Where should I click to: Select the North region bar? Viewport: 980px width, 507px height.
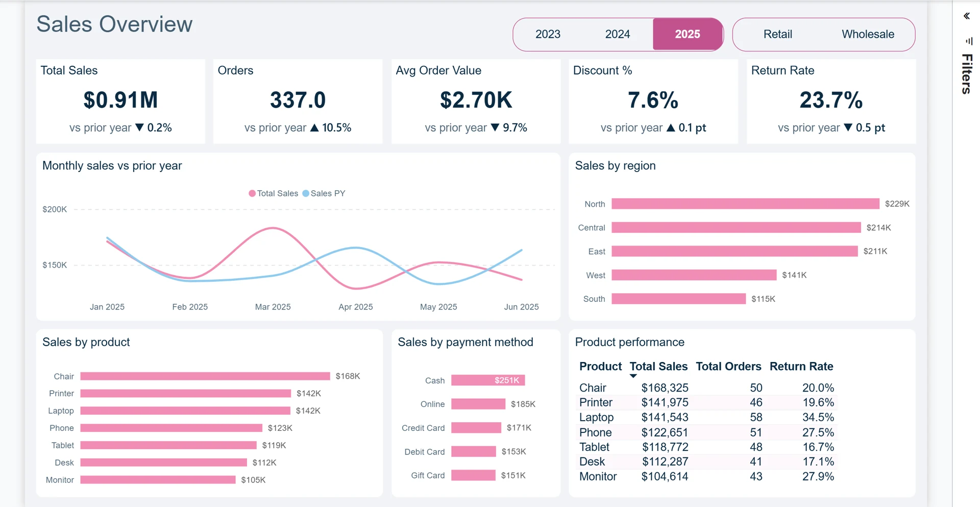point(745,204)
